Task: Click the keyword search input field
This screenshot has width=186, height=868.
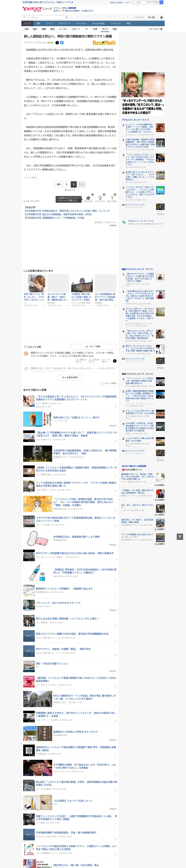Action: [x=44, y=18]
